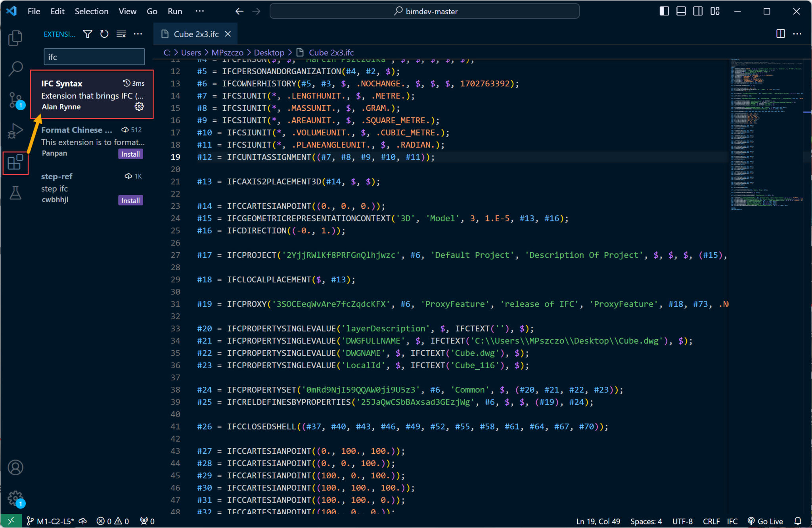The height and width of the screenshot is (528, 812).
Task: Open the Testing flask icon
Action: pos(15,193)
